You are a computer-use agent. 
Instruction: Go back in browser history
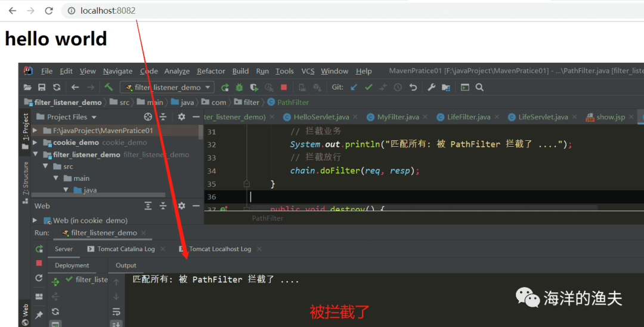13,11
